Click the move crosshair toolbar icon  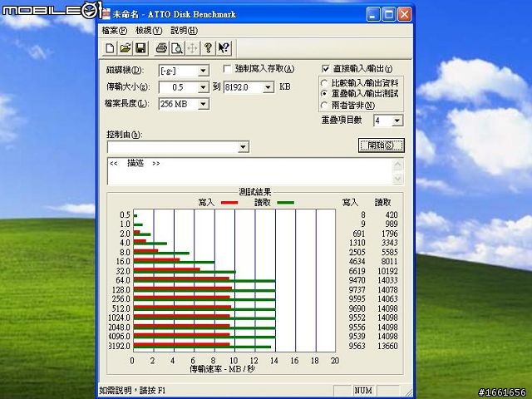tap(192, 48)
